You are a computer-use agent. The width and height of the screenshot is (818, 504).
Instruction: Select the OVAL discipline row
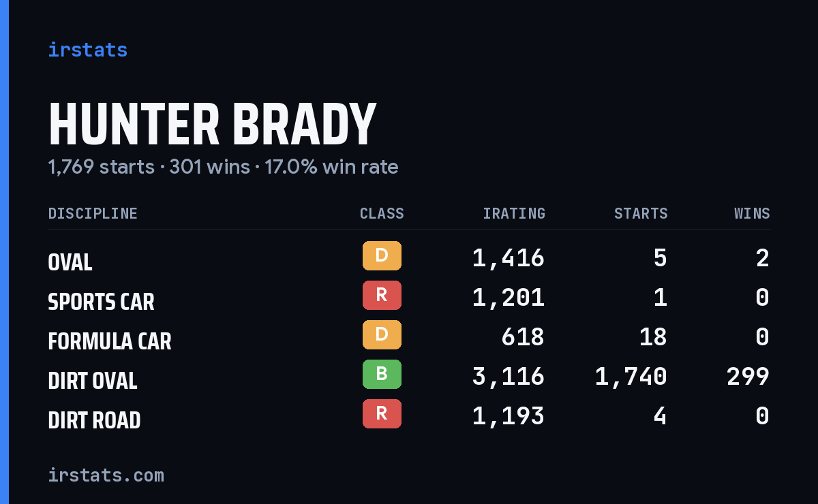coord(409,258)
